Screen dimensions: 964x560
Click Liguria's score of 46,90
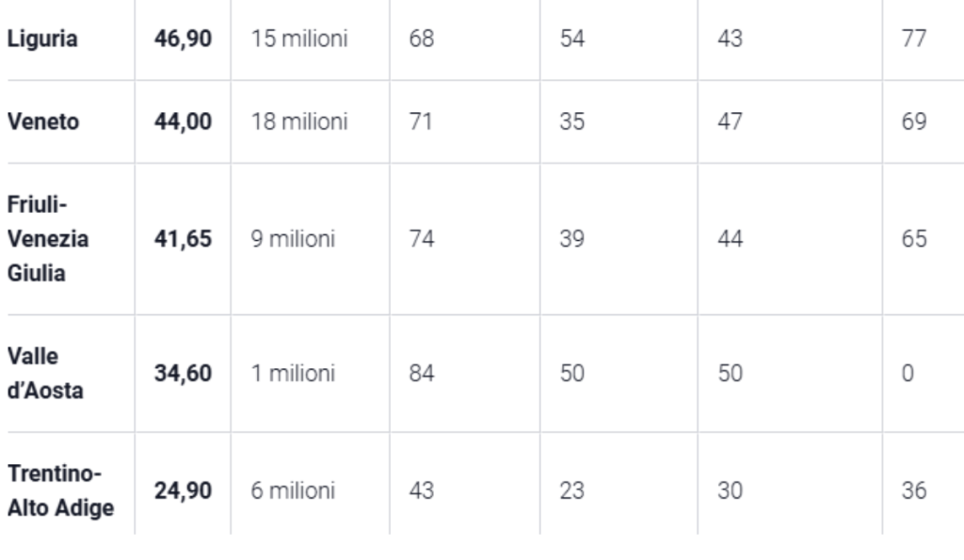point(183,40)
